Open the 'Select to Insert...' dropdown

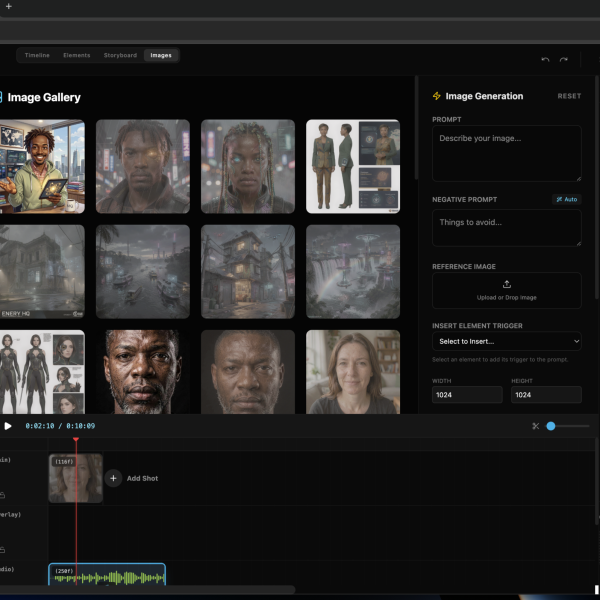point(507,341)
